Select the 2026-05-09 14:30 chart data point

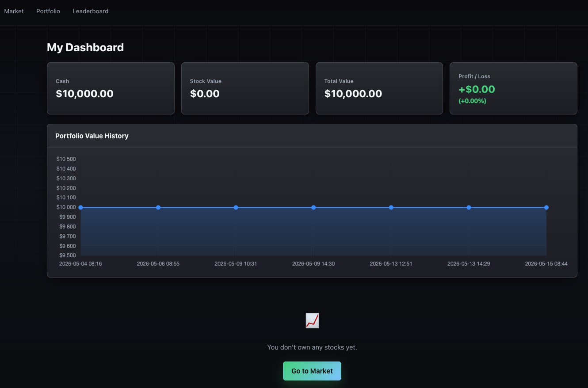coord(313,207)
